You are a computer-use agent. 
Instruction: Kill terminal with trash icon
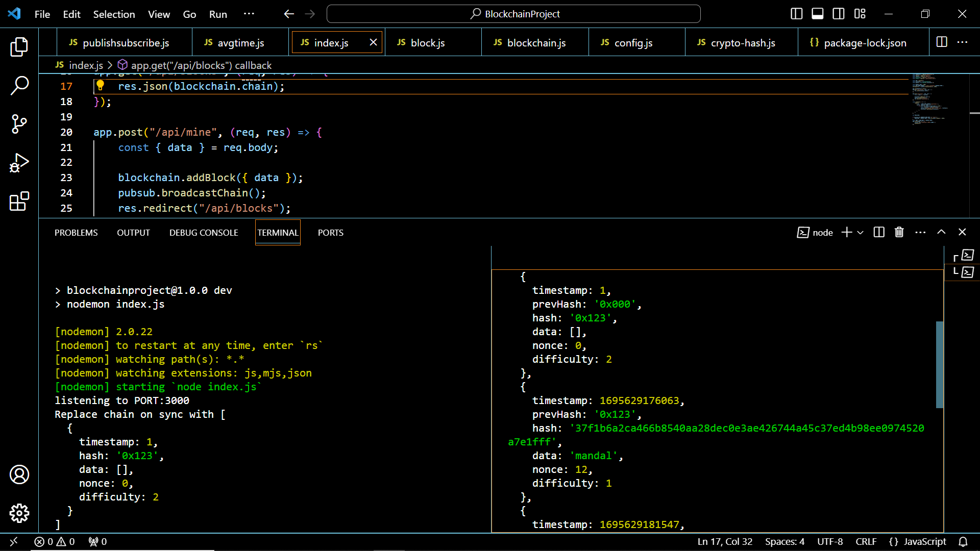[899, 233]
